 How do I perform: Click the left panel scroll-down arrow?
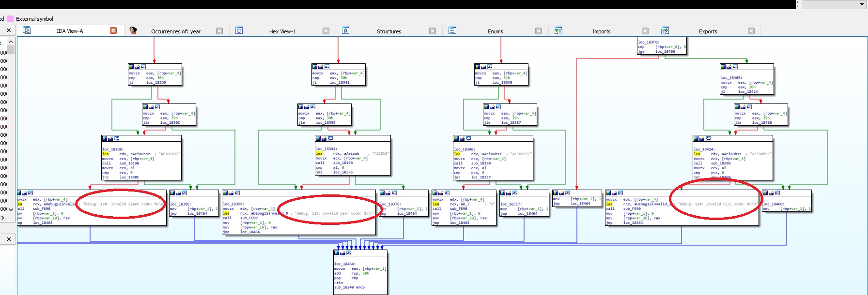pos(11,209)
